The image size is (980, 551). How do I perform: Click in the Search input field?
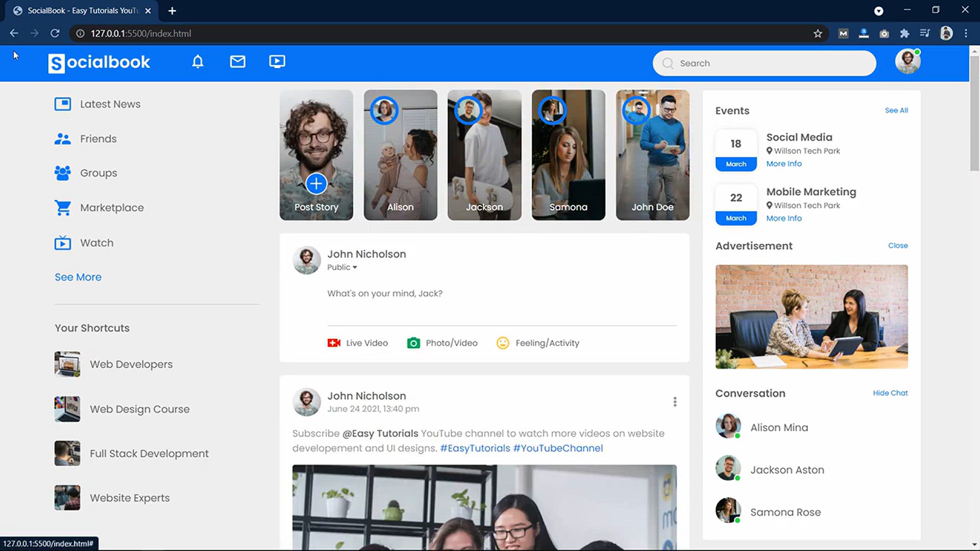pyautogui.click(x=764, y=63)
